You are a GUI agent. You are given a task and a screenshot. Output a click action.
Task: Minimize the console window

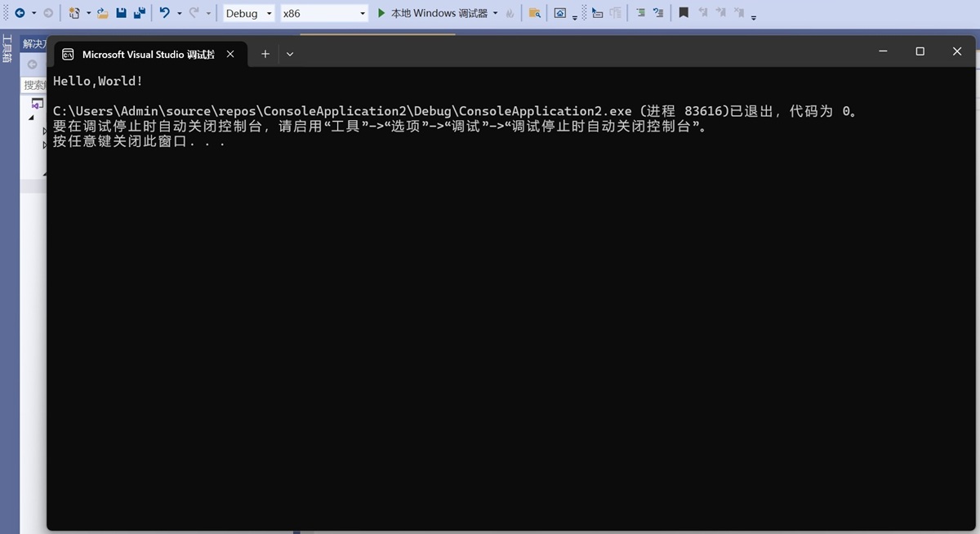pyautogui.click(x=883, y=51)
